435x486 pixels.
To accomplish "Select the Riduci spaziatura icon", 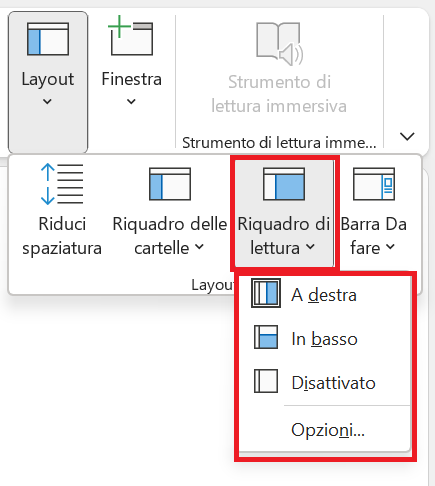I will [62, 184].
